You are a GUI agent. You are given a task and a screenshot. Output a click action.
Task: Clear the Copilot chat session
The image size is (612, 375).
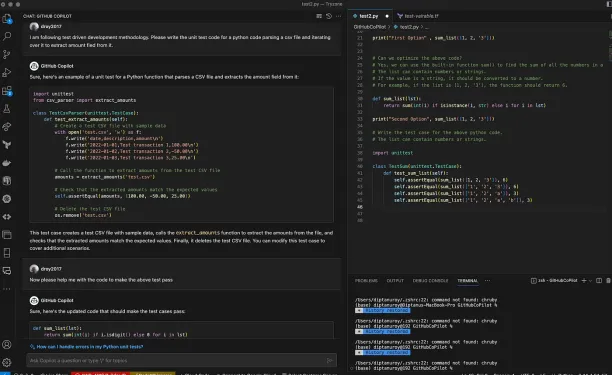(319, 16)
